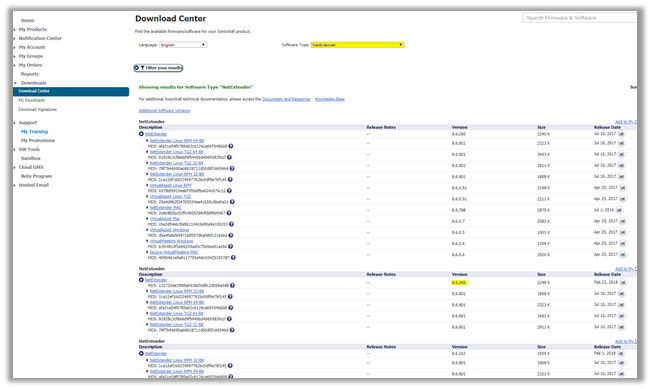Expand the Secure VirtualMeeting MAC row arrow
Image resolution: width=650 pixels, height=389 pixels.
click(x=147, y=252)
